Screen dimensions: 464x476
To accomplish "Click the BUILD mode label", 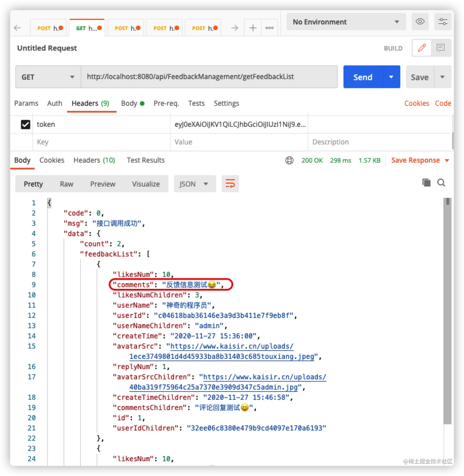I will (x=393, y=48).
